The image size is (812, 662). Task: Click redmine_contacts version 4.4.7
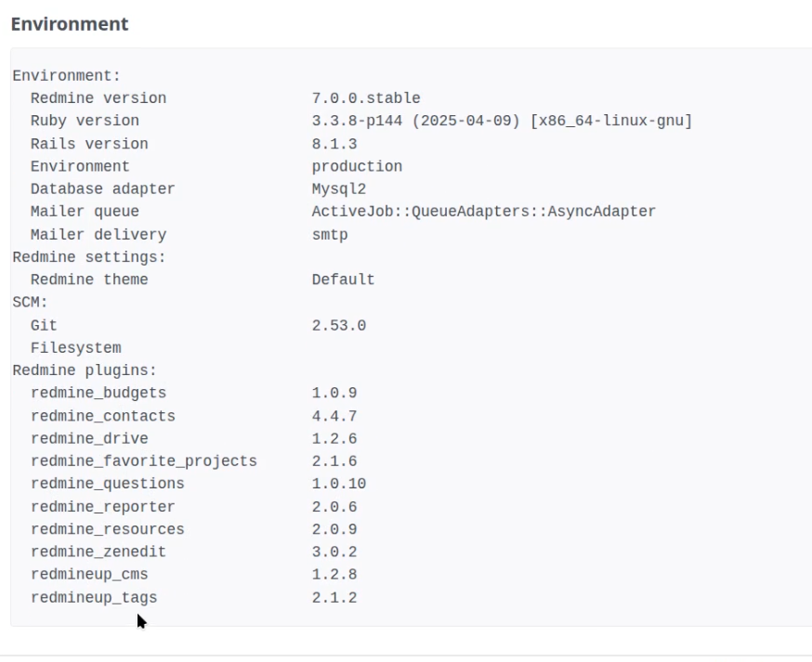[x=334, y=416]
